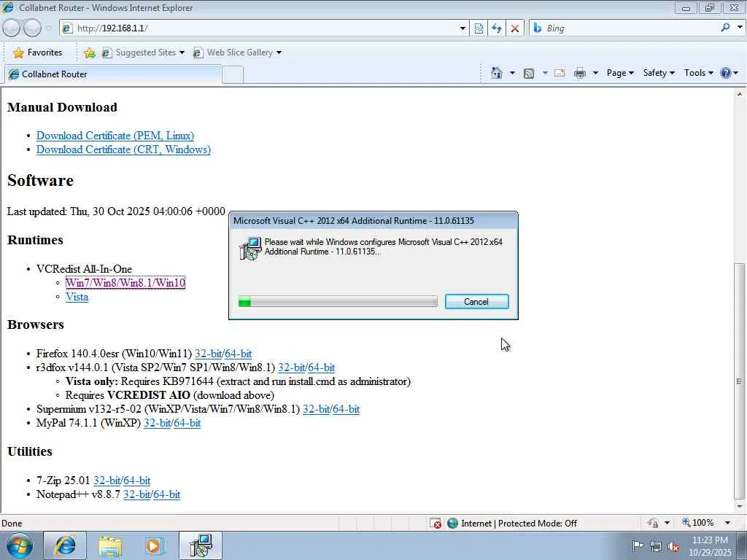Open the recent pages dropdown arrow

[48, 28]
